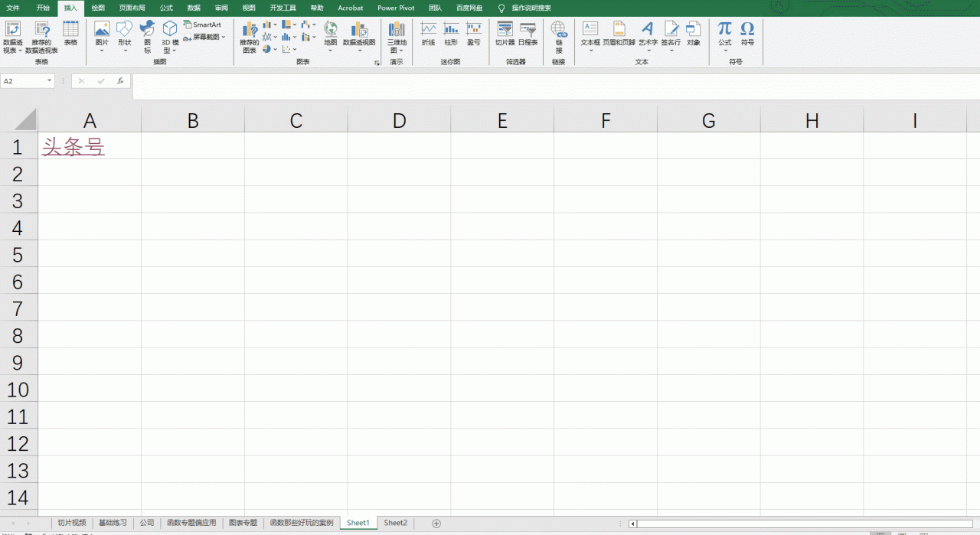This screenshot has height=535, width=980.
Task: Switch to the 开始 (Home) tab
Action: coord(43,8)
